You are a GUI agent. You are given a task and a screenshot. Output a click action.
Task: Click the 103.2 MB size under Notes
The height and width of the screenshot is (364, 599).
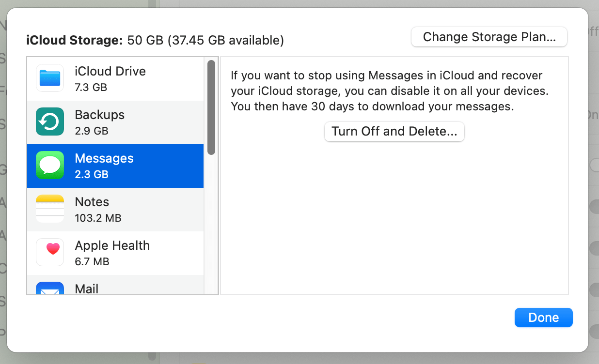(98, 218)
